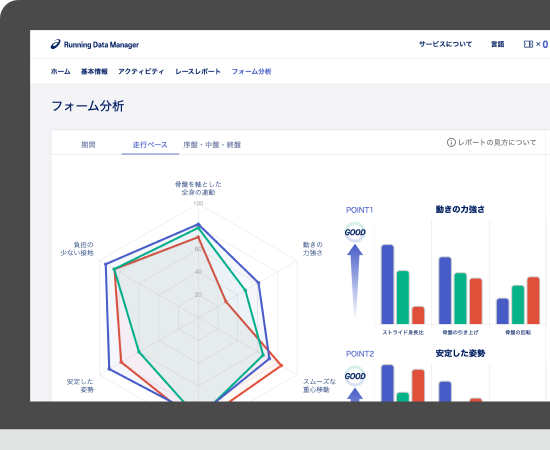Click the 安定した姿勢 section heading at POINT2
550x450 pixels.
click(x=460, y=353)
